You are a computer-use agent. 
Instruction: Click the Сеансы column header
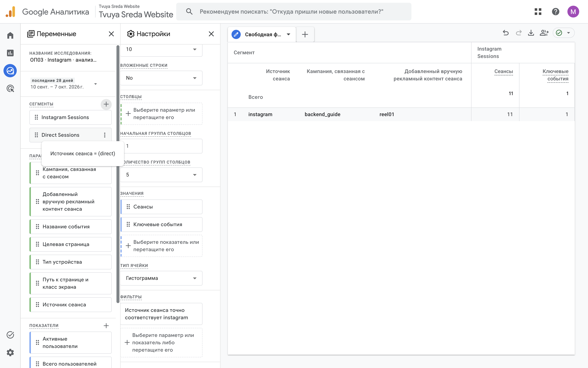(x=503, y=71)
